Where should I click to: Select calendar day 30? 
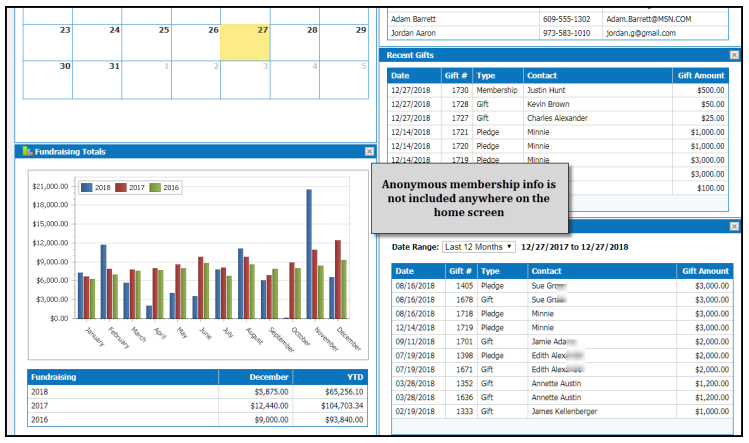tap(48, 80)
